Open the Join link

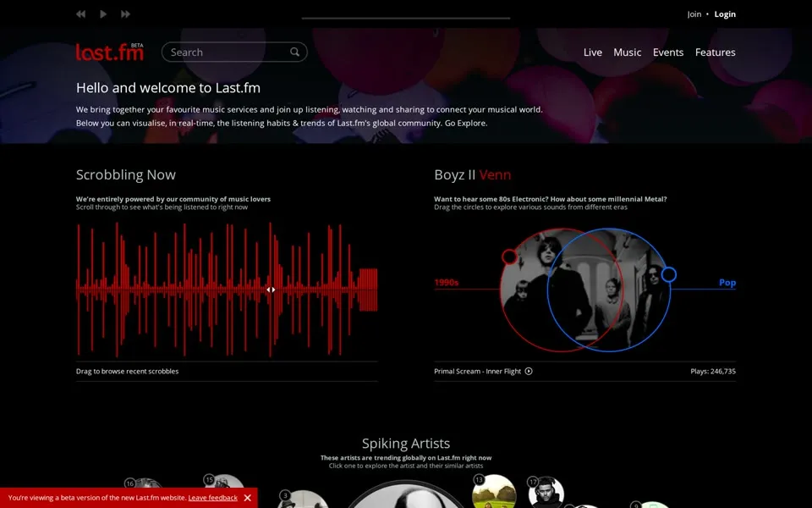[694, 14]
